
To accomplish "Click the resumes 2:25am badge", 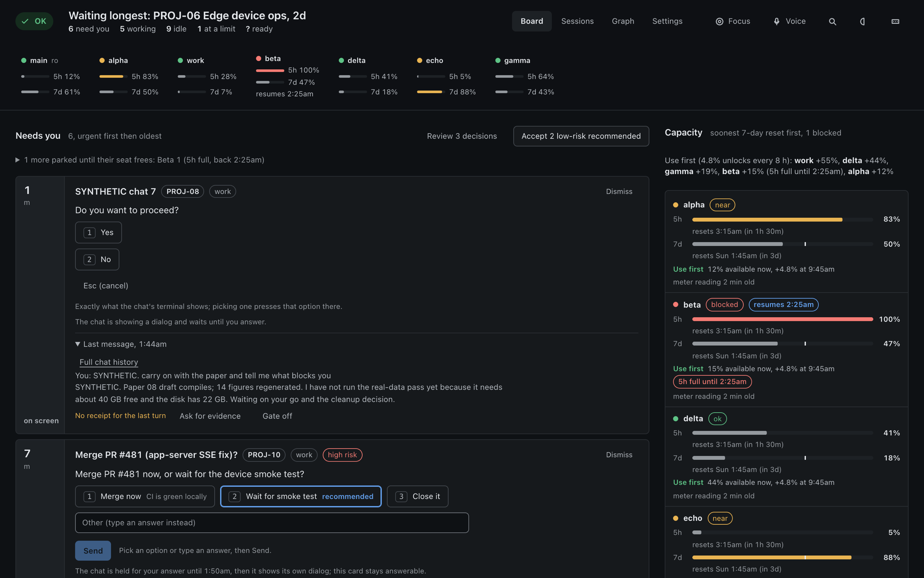I will click(x=783, y=304).
